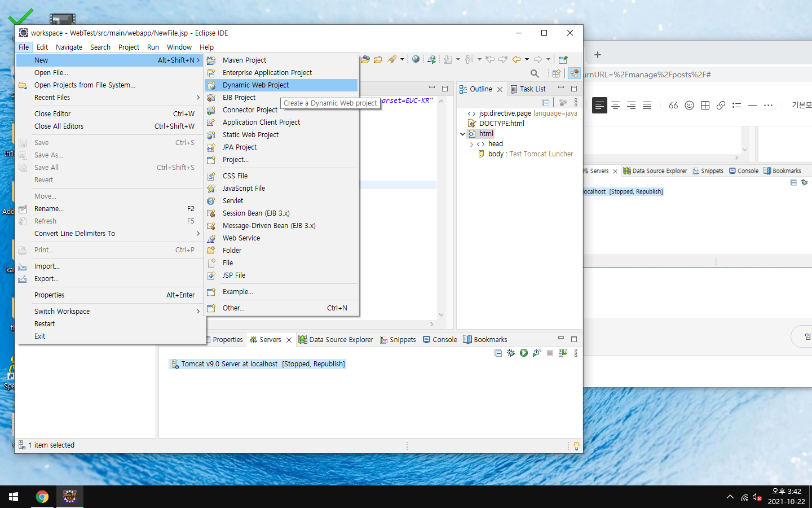Show hidden system tray icons chevron
The height and width of the screenshot is (508, 812).
730,497
